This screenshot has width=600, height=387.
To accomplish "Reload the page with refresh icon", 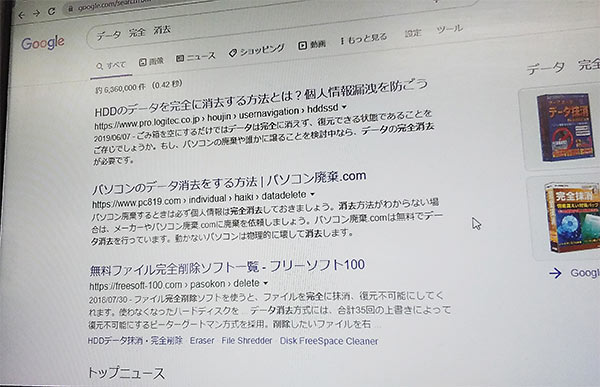I will 51,11.
